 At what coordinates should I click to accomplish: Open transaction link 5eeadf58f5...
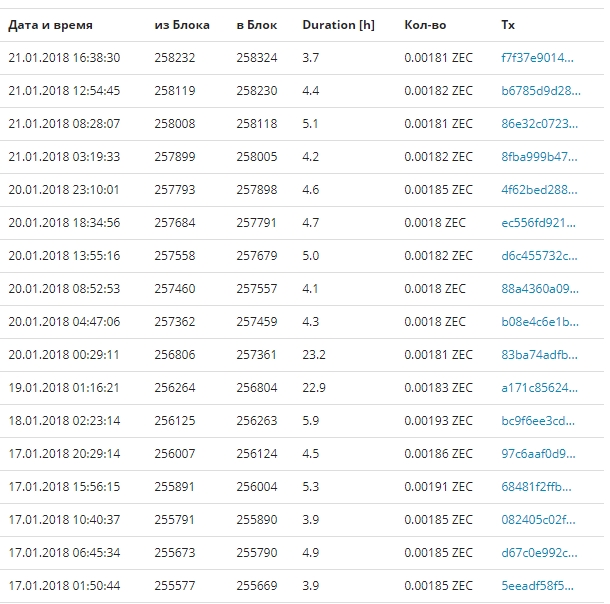537,586
